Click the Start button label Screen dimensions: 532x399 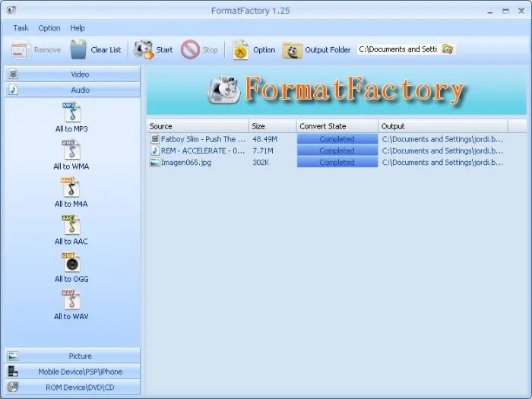pyautogui.click(x=164, y=50)
